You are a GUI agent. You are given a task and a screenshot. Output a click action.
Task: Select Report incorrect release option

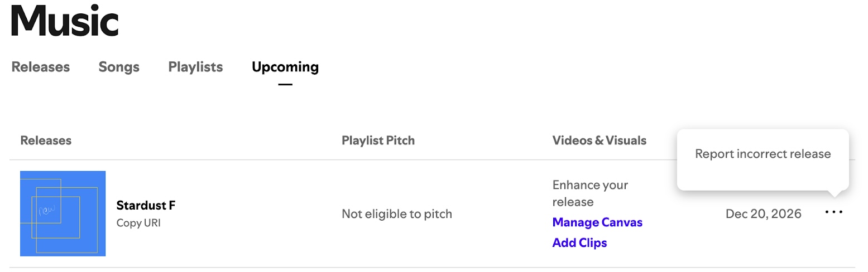763,154
